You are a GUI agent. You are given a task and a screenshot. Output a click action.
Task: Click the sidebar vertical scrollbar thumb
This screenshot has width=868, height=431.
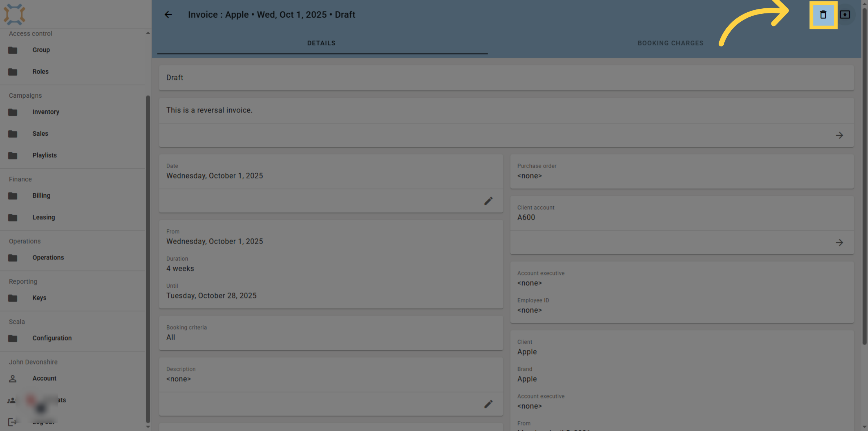pyautogui.click(x=148, y=259)
